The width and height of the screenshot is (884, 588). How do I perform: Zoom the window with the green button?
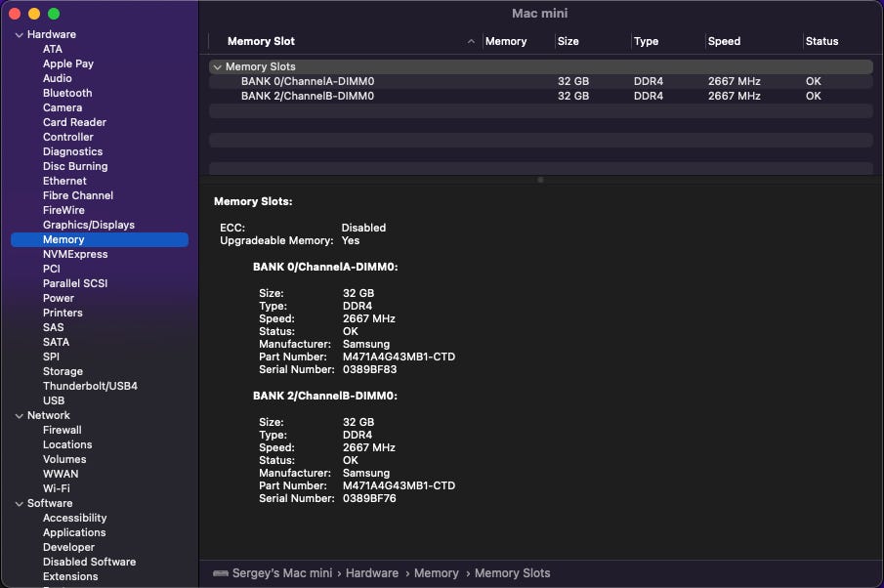click(54, 14)
